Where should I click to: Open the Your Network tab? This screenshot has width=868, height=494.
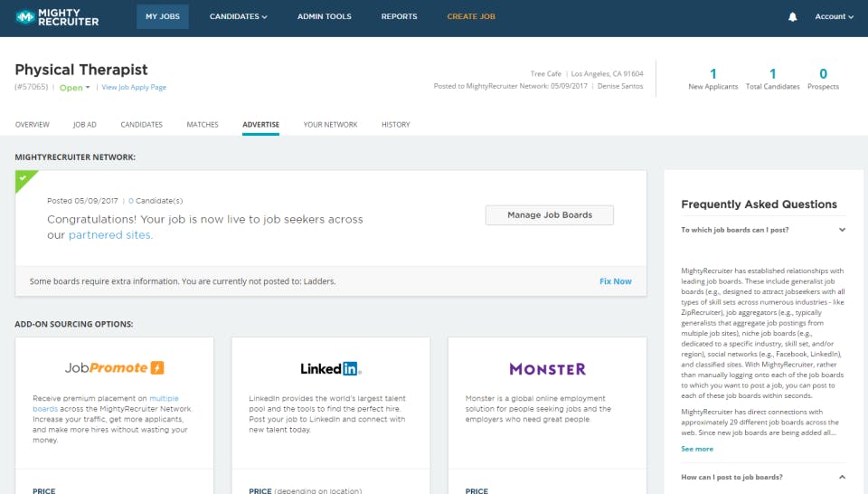pos(331,125)
